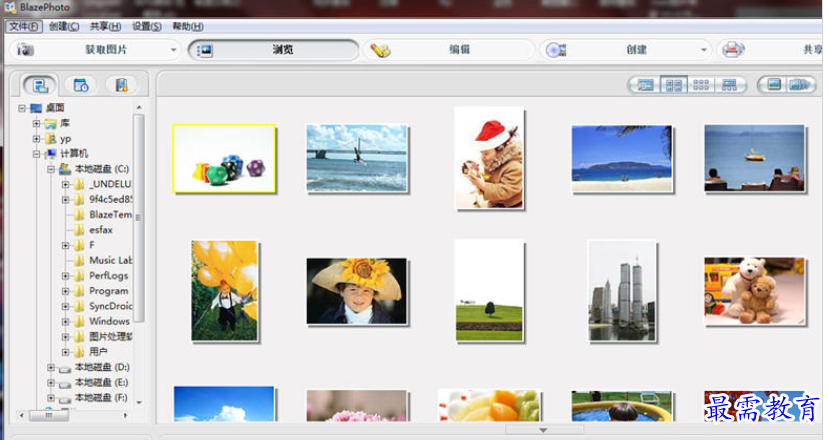Collapse the 桌面 tree node
The height and width of the screenshot is (440, 828).
[x=22, y=108]
